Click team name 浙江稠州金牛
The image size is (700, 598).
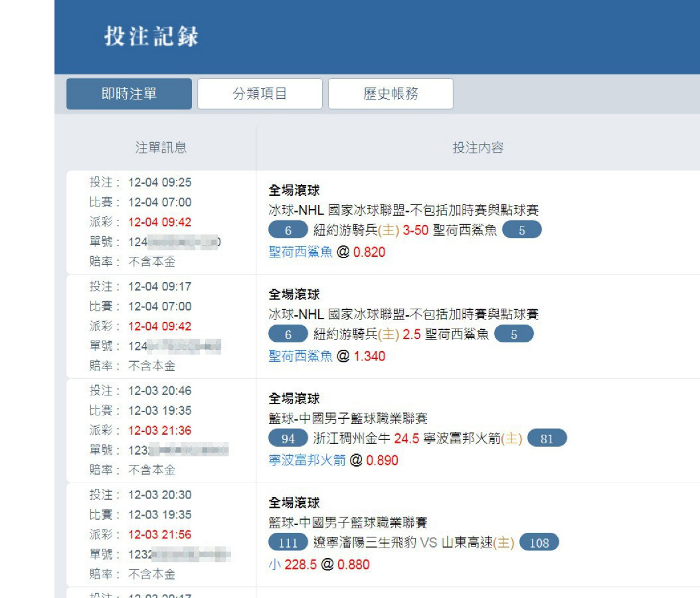(x=352, y=439)
